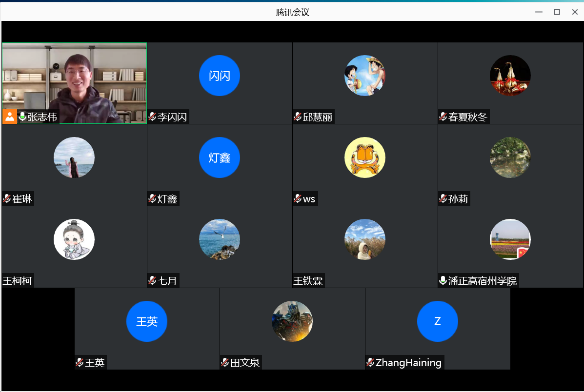
Task: Click the Garfield avatar of user ws
Action: click(365, 157)
